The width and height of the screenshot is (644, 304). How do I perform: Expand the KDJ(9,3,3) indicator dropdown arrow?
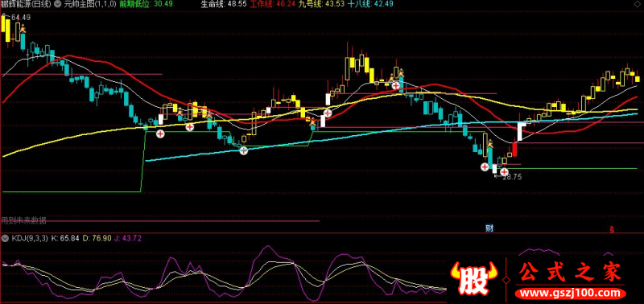(x=5, y=238)
